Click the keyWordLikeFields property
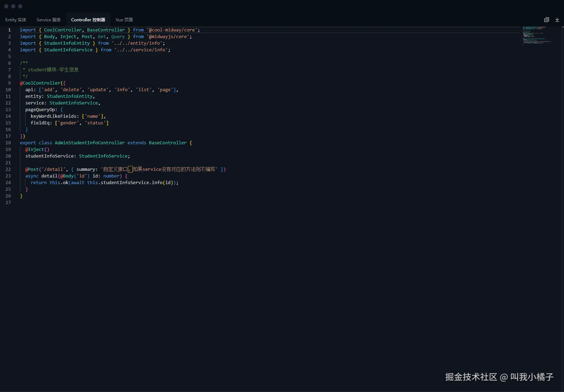Image resolution: width=564 pixels, height=392 pixels. 53,116
